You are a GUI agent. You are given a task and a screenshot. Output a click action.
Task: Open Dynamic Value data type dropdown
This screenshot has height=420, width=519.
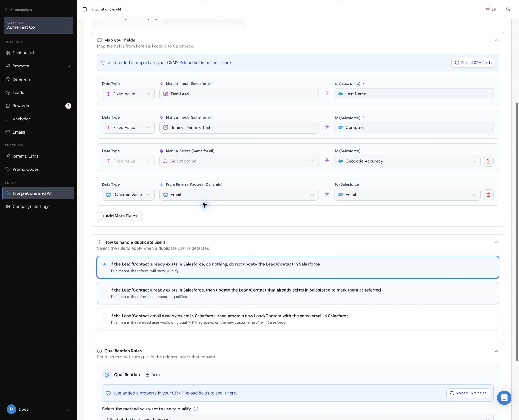[128, 195]
